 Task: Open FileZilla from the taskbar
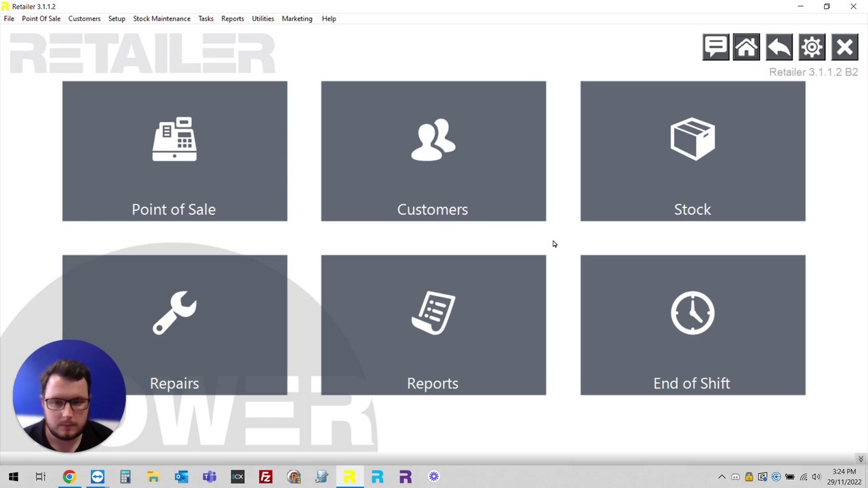tap(265, 476)
